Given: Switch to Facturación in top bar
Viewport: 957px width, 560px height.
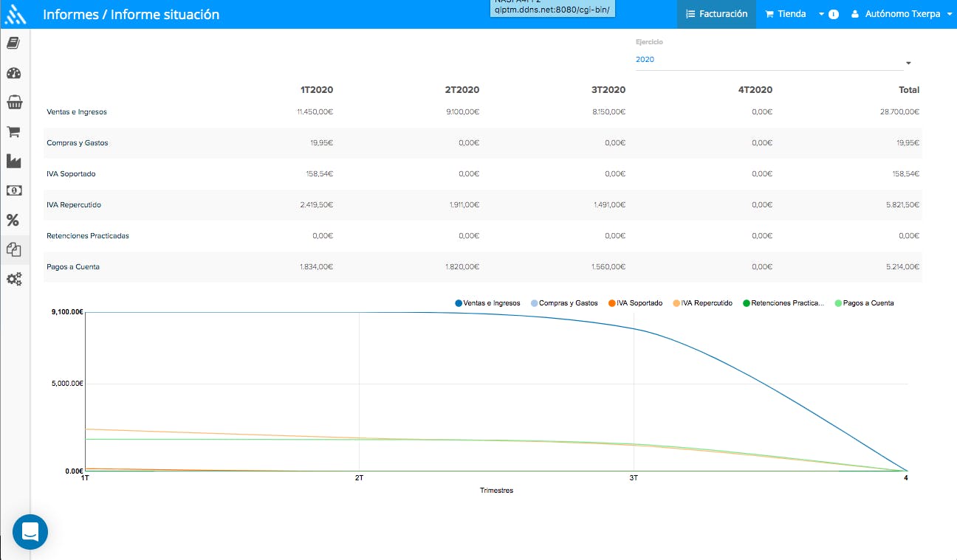Looking at the screenshot, I should coord(716,14).
